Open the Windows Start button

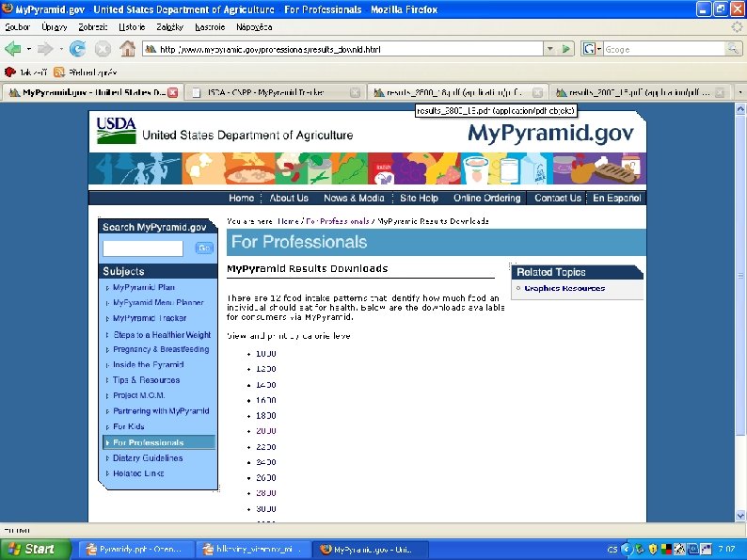click(x=34, y=549)
